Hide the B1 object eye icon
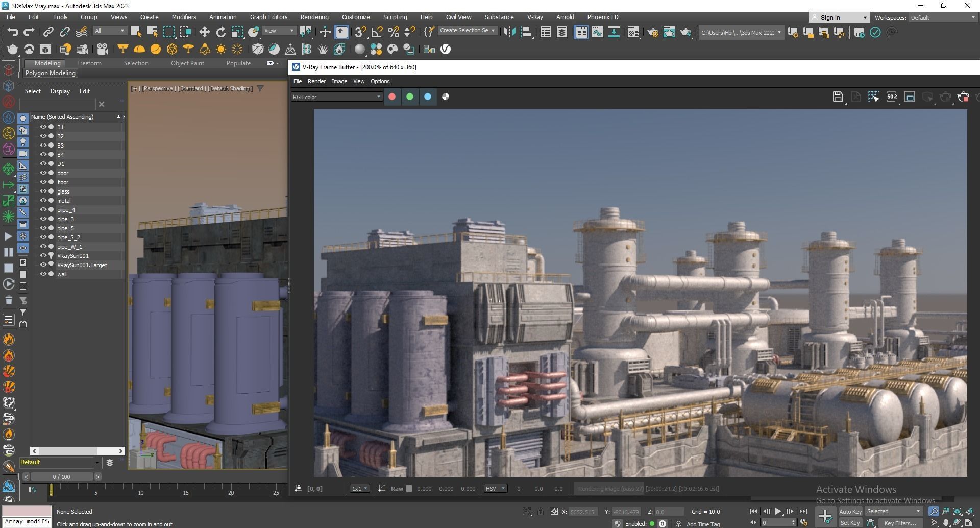The width and height of the screenshot is (980, 528). pos(43,127)
